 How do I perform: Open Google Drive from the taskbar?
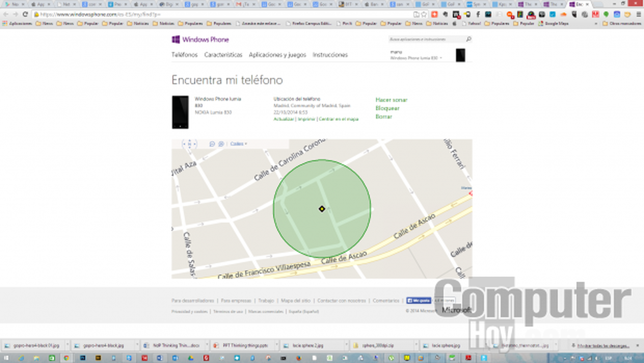coord(191,358)
